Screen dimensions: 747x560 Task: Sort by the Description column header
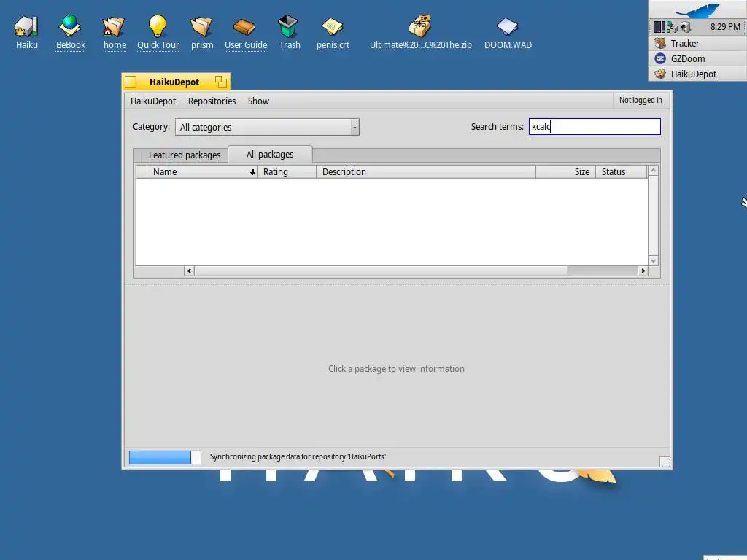tap(426, 172)
